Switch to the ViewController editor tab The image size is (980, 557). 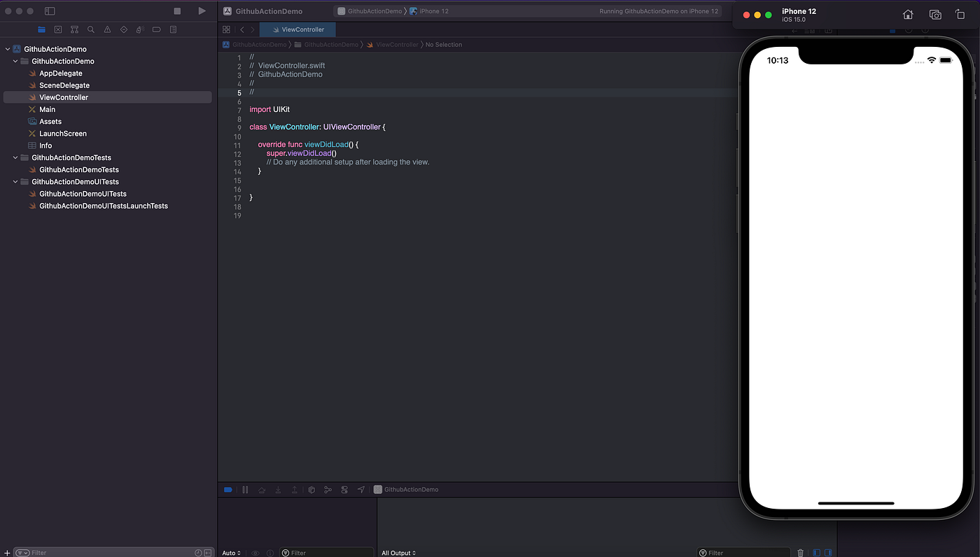point(297,29)
